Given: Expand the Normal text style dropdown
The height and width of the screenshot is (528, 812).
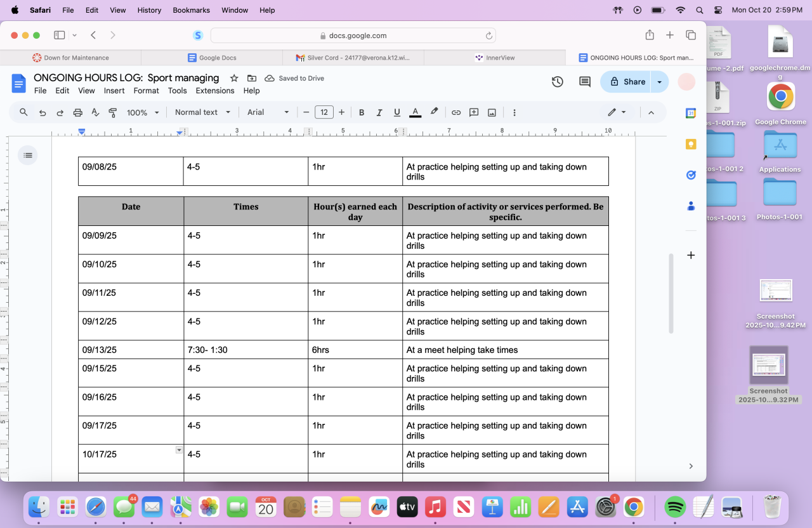Looking at the screenshot, I should [203, 112].
